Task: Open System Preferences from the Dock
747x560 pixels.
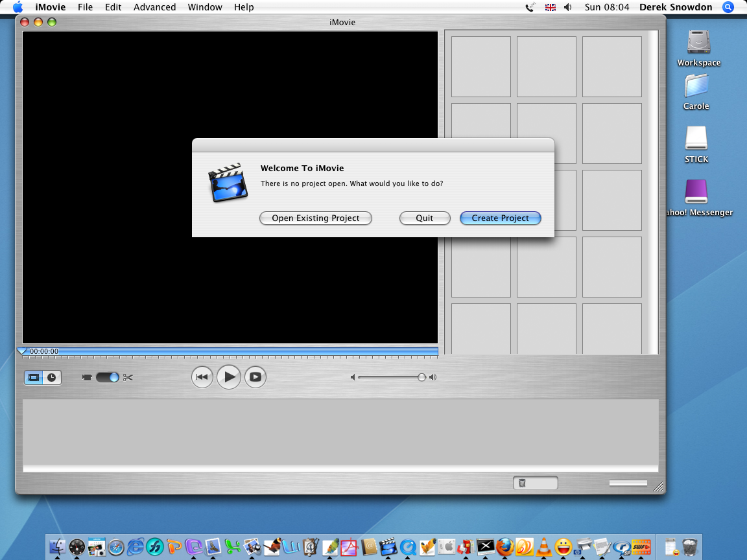Action: (x=447, y=546)
